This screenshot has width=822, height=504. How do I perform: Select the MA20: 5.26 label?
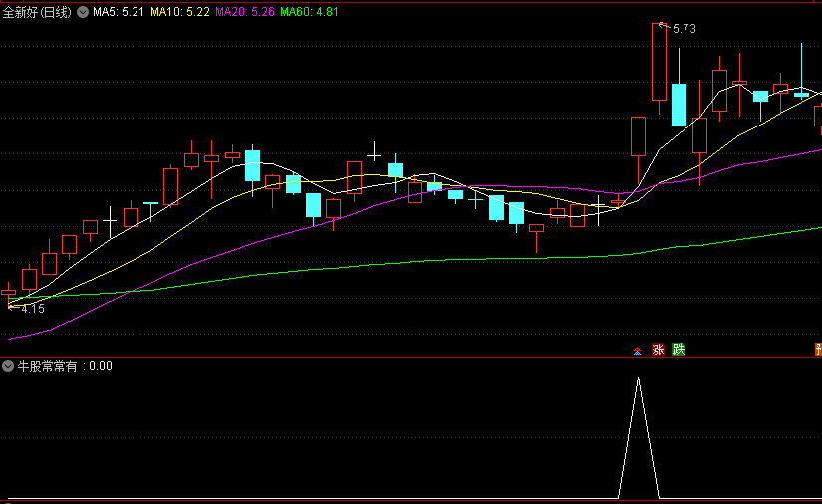245,12
